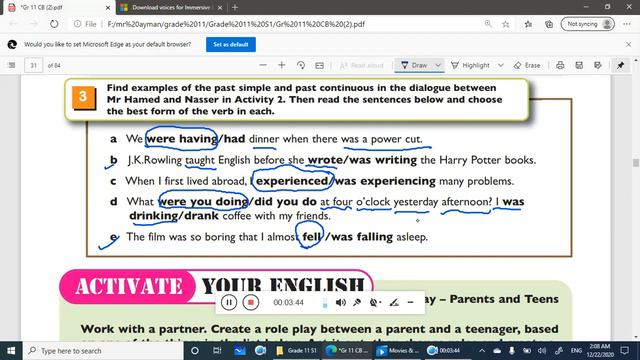
Task: Set Microsoft Edge as default browser
Action: [231, 44]
